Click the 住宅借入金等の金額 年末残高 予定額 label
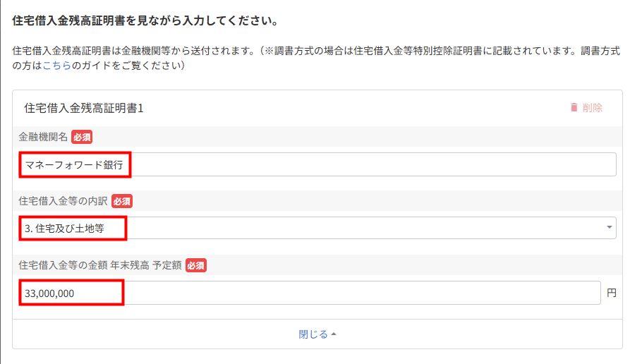 pos(100,265)
